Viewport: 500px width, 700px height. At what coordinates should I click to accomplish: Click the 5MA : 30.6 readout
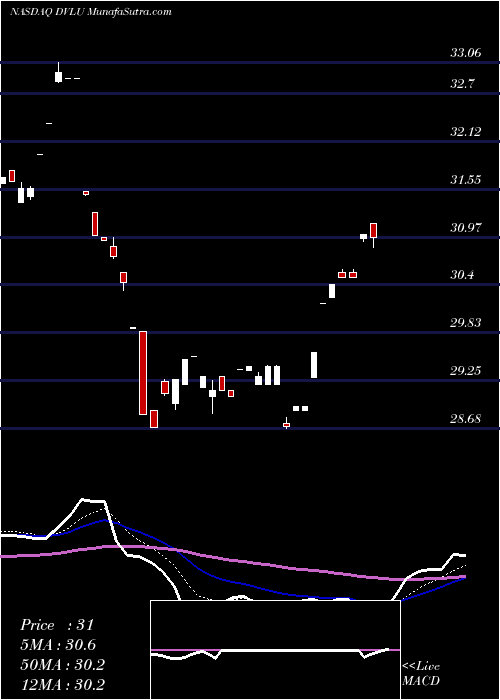(x=58, y=645)
